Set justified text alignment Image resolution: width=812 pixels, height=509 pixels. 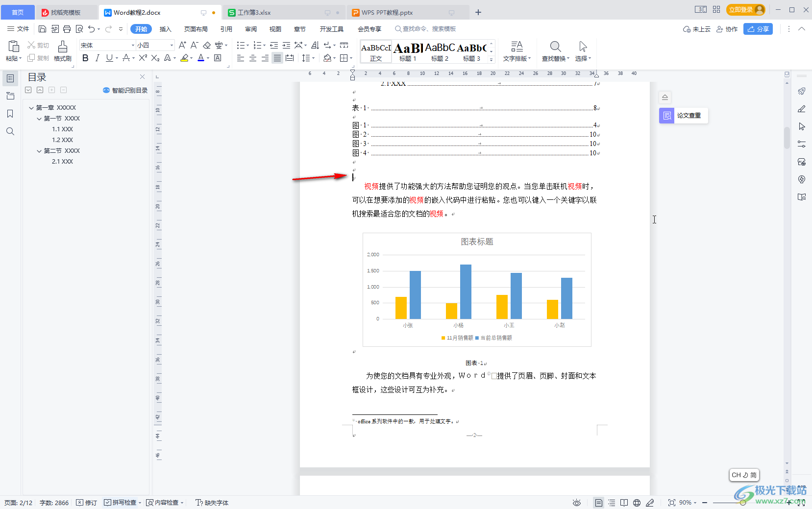click(x=277, y=58)
